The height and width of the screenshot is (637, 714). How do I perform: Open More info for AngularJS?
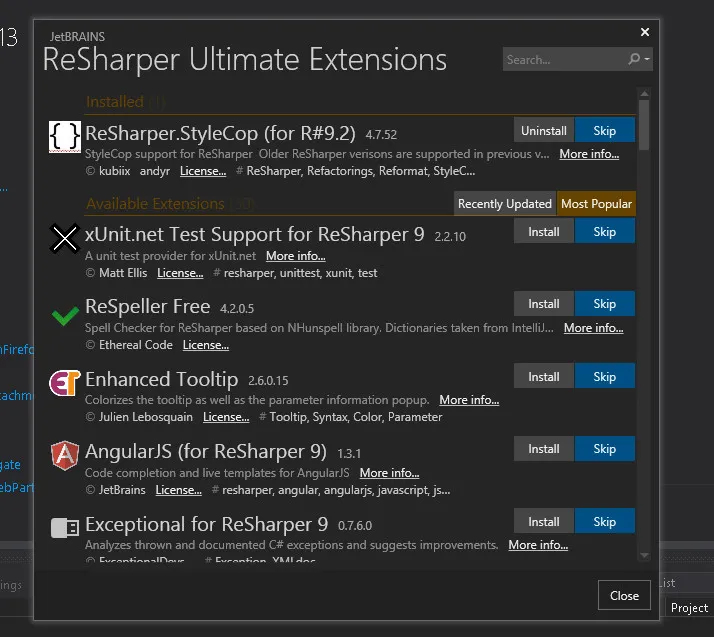(x=389, y=473)
